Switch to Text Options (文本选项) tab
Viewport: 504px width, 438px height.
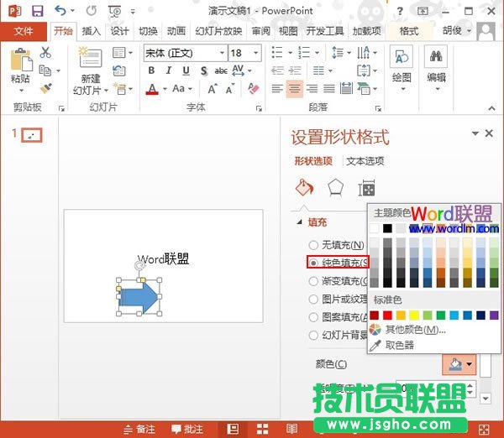365,161
